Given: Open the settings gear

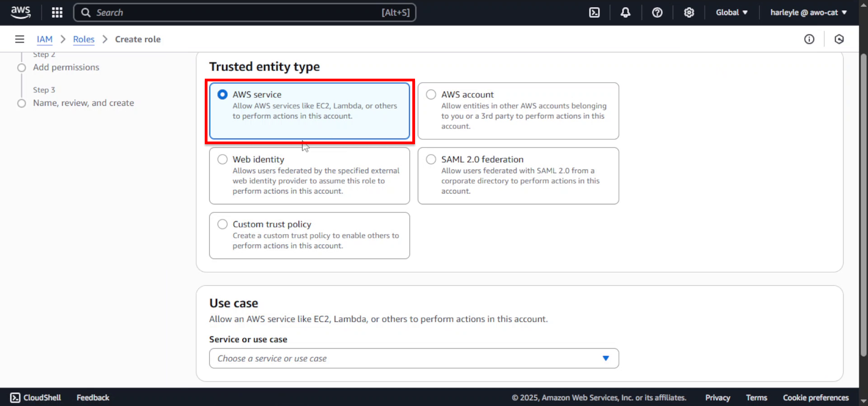Looking at the screenshot, I should pyautogui.click(x=689, y=12).
